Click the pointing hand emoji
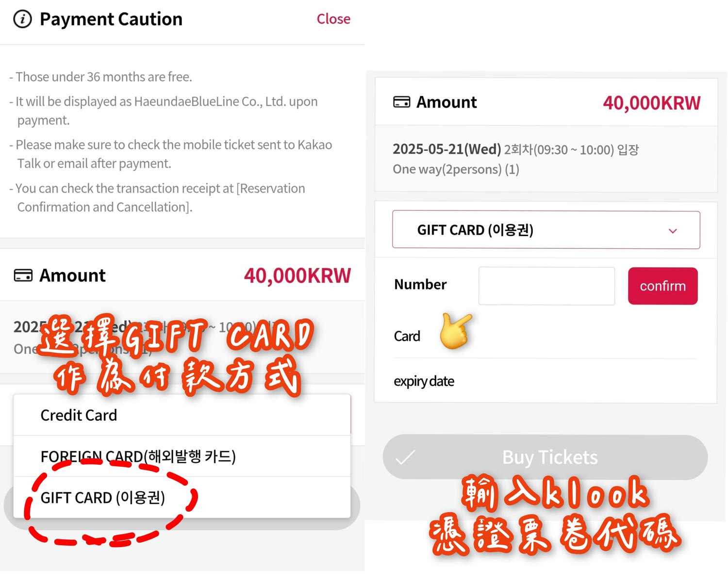Image resolution: width=728 pixels, height=582 pixels. 455,331
